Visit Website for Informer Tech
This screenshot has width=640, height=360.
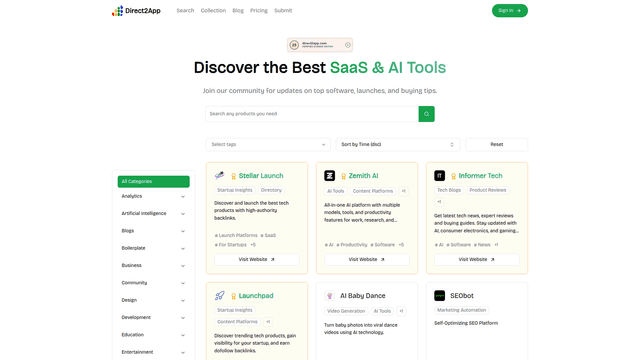pos(476,260)
